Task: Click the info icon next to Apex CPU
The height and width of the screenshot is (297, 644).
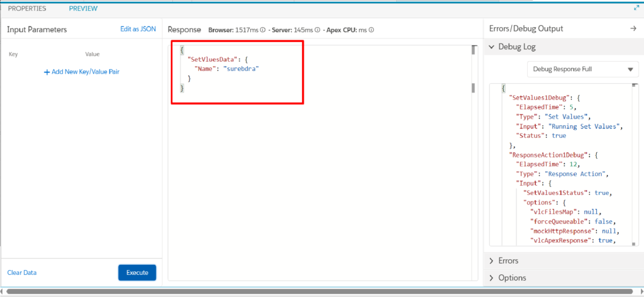Action: [371, 30]
